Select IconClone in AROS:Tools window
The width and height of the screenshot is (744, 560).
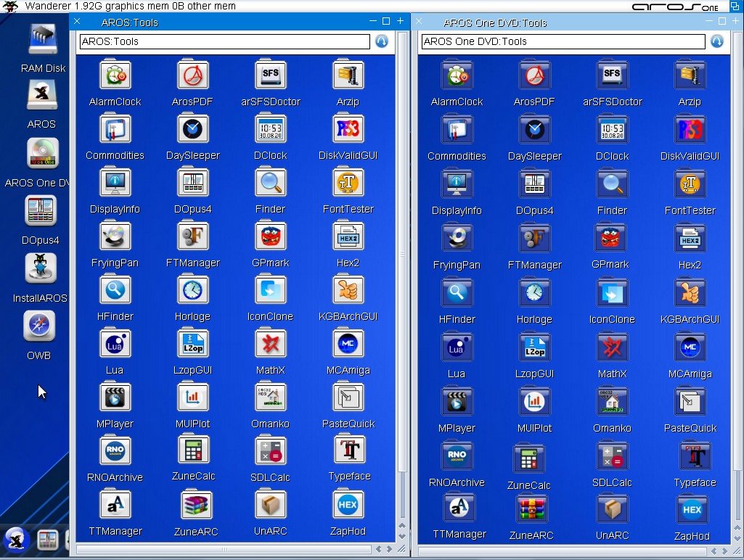tap(271, 289)
